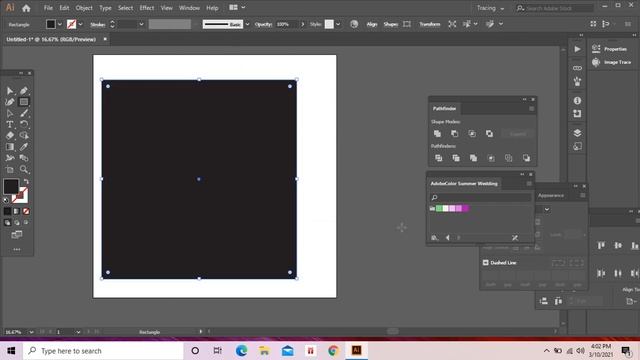Open zoom level dropdown in status bar
Image resolution: width=640 pixels, height=360 pixels.
coord(31,332)
